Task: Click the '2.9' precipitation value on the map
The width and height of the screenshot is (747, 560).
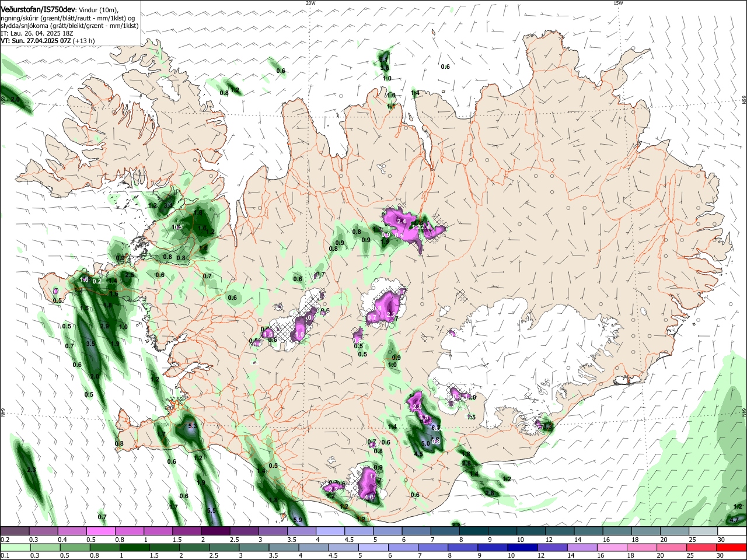Action: tap(104, 325)
